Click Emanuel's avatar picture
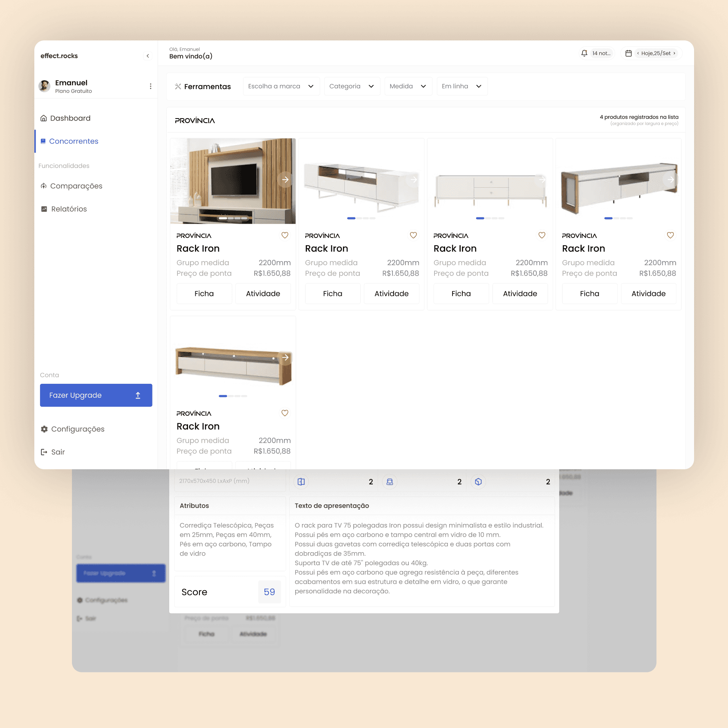The image size is (728, 728). 44,86
